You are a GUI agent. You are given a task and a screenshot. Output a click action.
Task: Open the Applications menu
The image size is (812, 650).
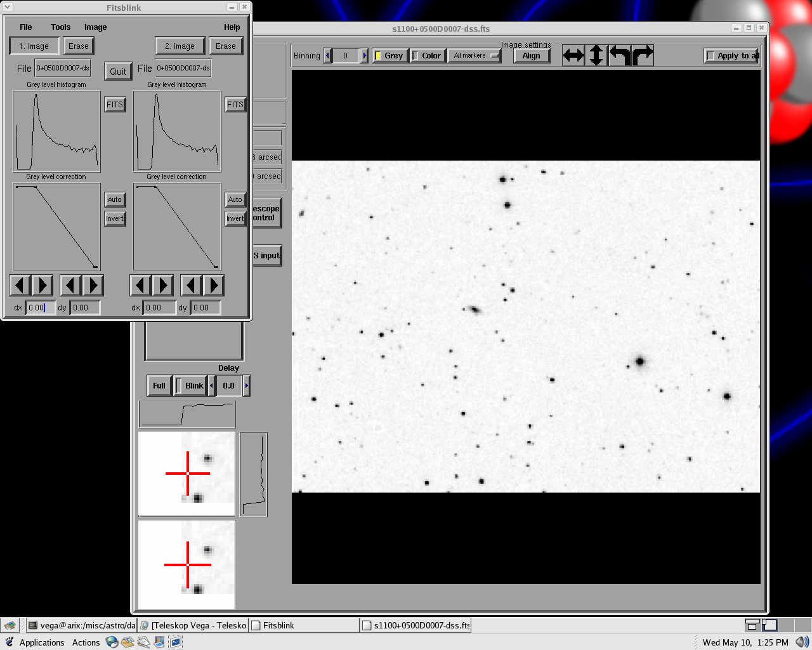42,642
